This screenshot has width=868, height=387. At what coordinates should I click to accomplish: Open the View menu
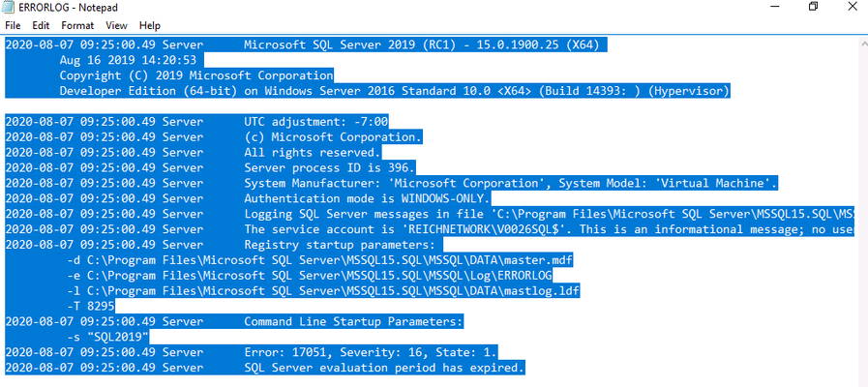[116, 25]
